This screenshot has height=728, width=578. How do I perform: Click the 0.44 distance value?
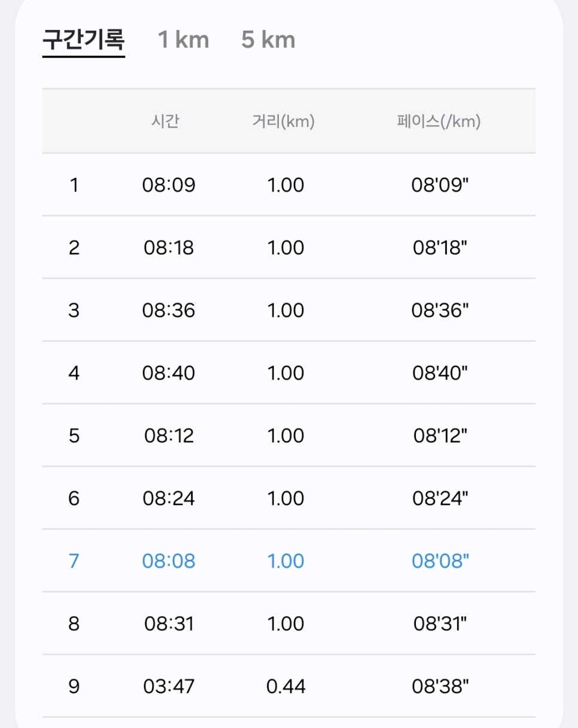286,686
